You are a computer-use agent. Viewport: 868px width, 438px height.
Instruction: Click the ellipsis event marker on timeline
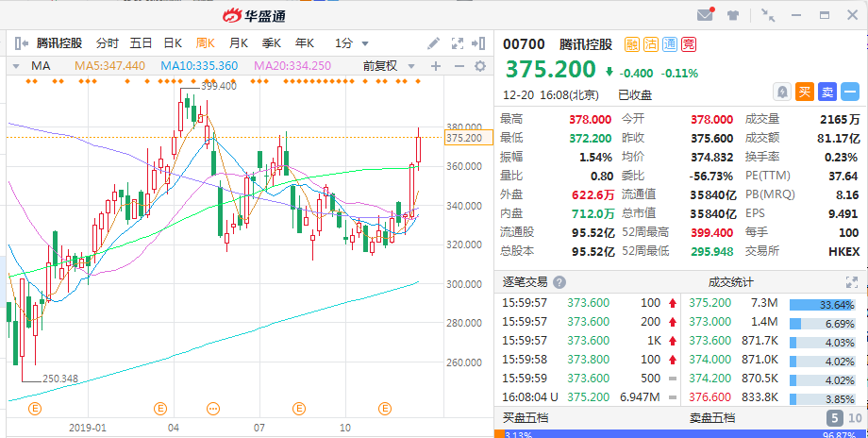[x=213, y=409]
